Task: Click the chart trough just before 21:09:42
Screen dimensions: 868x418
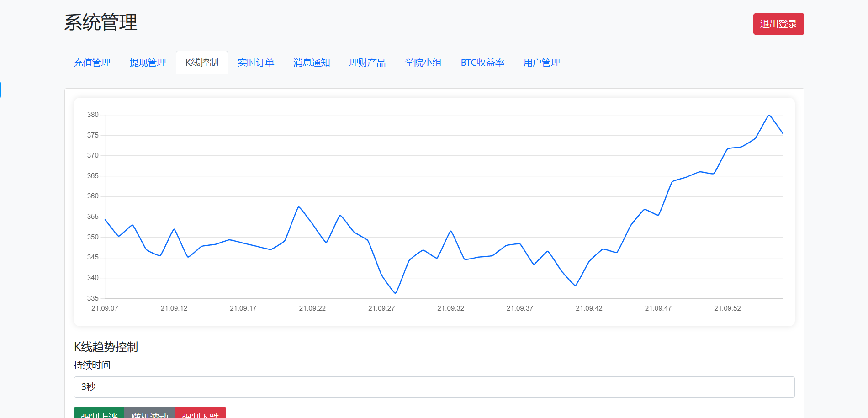Action: (576, 286)
